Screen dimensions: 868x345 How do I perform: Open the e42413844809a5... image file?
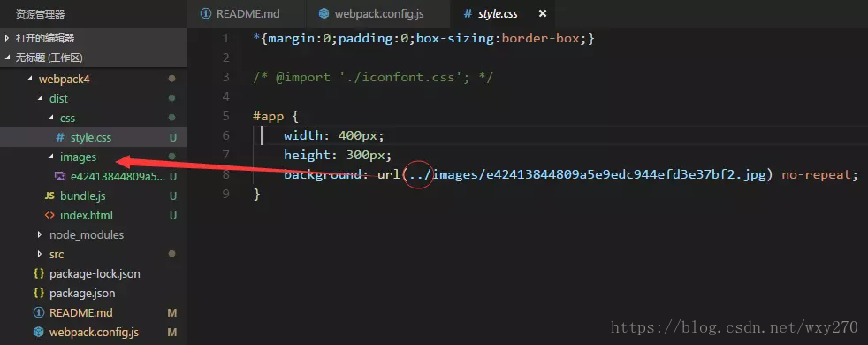pos(118,177)
